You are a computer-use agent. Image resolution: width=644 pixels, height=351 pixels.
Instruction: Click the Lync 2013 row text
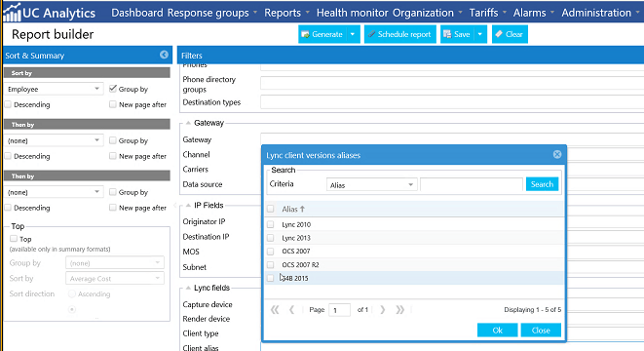[x=296, y=238]
